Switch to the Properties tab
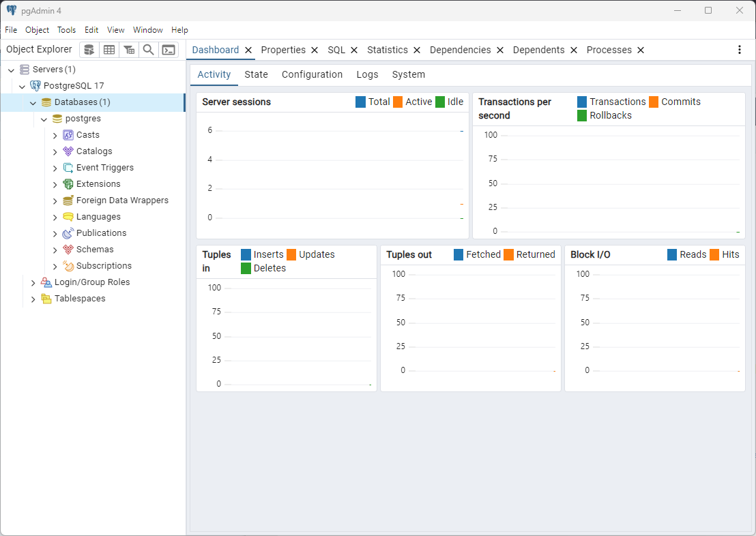This screenshot has height=536, width=756. pos(283,50)
